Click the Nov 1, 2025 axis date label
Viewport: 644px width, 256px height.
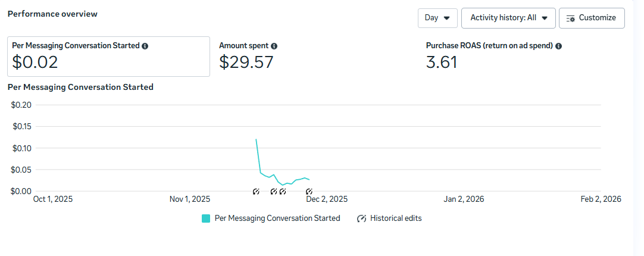tap(190, 199)
